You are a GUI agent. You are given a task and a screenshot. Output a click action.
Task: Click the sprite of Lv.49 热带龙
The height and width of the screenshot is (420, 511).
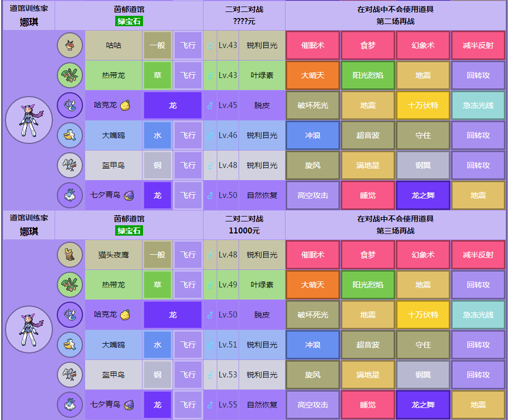(70, 285)
